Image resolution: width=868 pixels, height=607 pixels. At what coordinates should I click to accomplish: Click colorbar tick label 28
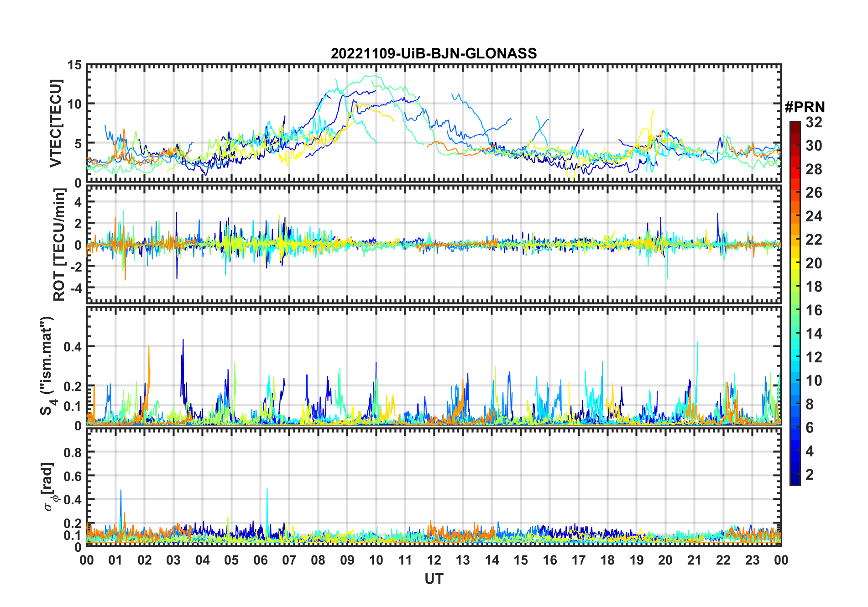[814, 169]
